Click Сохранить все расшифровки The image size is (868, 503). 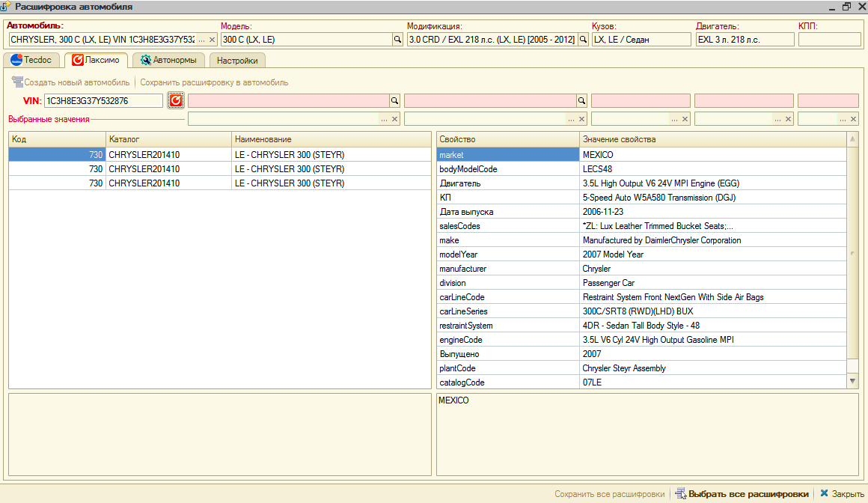[610, 494]
